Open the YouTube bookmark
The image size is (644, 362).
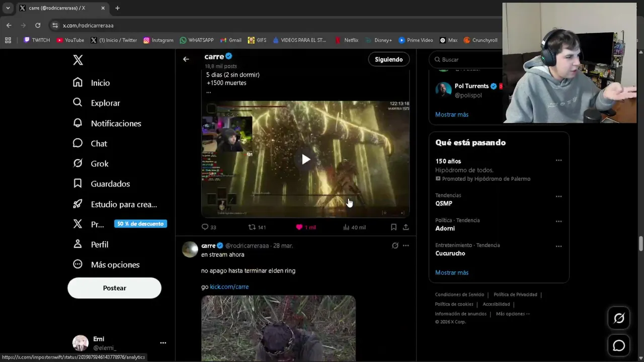(70, 40)
